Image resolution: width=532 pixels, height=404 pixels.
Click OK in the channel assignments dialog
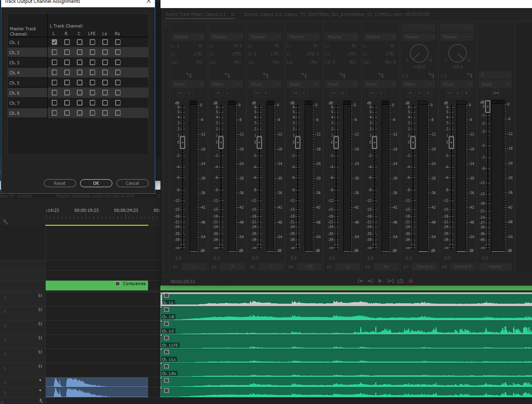pyautogui.click(x=96, y=183)
